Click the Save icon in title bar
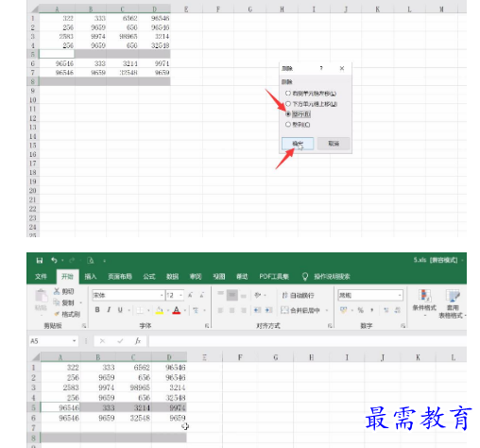 [x=40, y=261]
